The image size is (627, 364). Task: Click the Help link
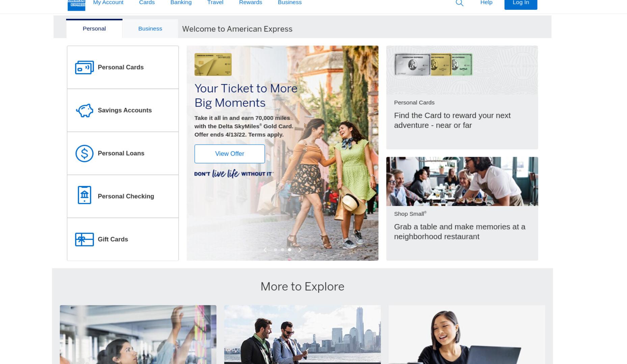[x=486, y=3]
